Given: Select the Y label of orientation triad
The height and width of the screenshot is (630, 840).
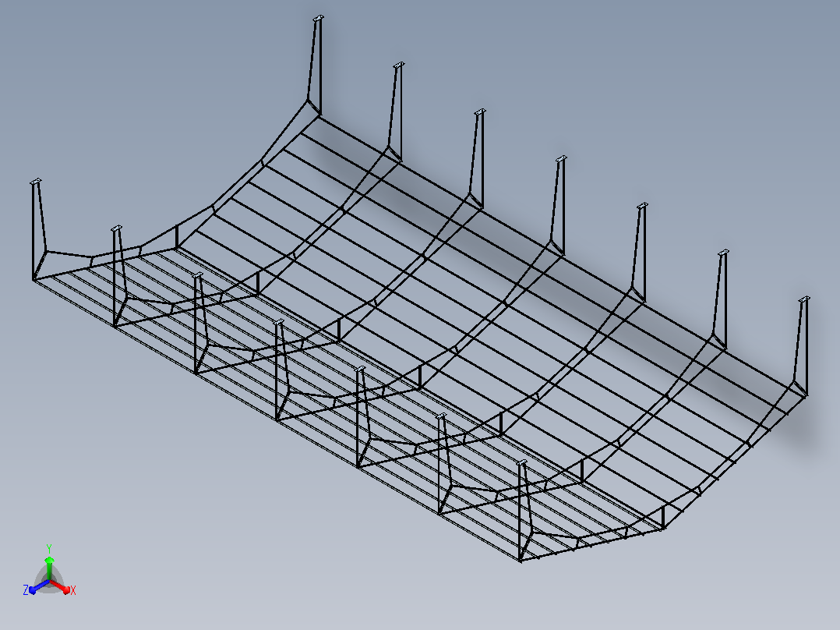Looking at the screenshot, I should pyautogui.click(x=49, y=548).
